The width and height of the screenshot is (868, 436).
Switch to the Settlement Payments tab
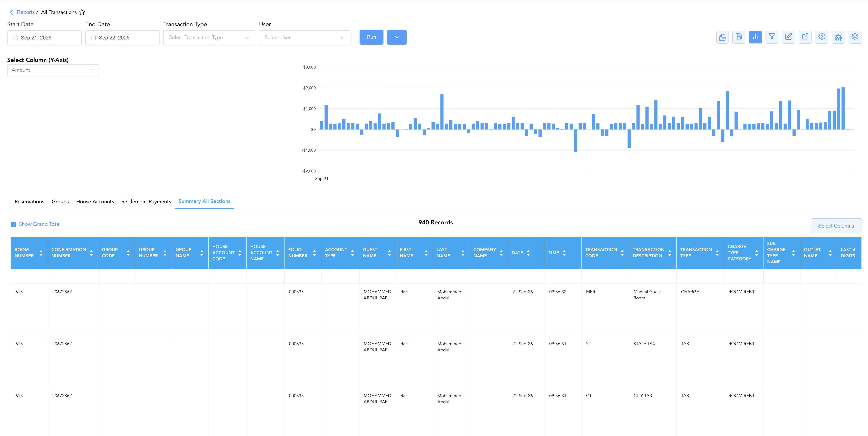coord(146,201)
